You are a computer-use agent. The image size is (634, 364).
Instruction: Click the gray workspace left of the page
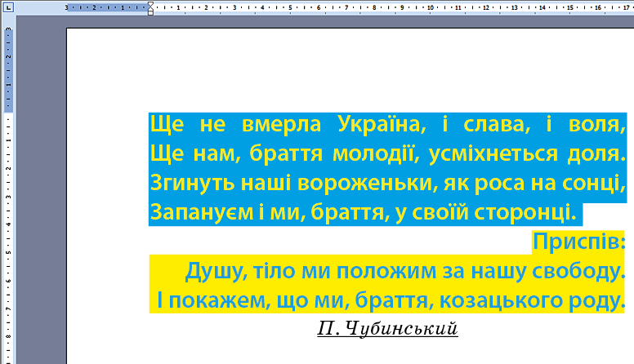[x=41, y=204]
